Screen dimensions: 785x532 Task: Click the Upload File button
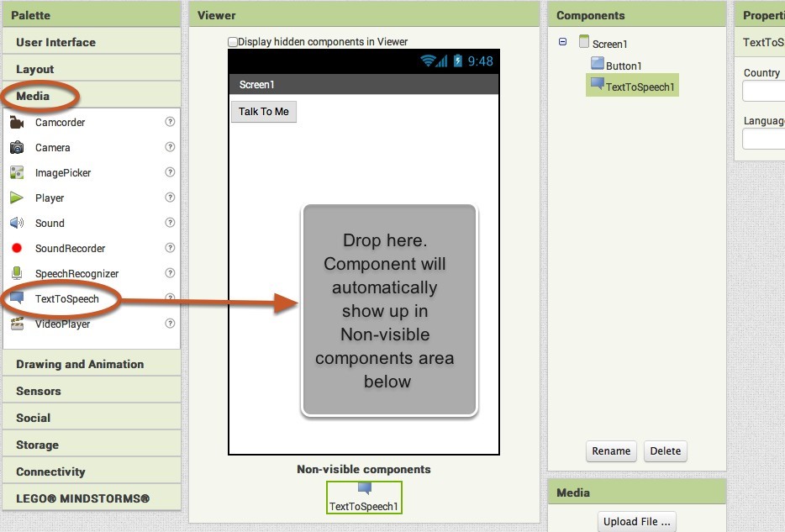pyautogui.click(x=637, y=521)
